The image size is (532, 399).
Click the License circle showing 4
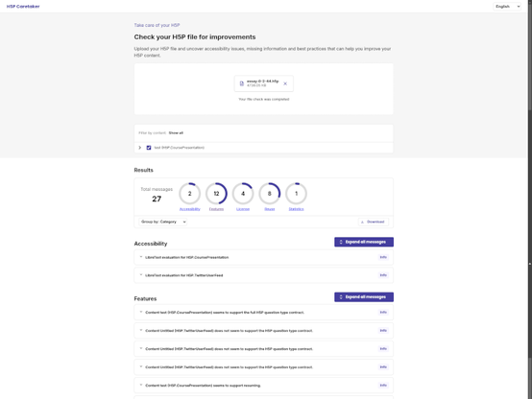[x=243, y=194]
